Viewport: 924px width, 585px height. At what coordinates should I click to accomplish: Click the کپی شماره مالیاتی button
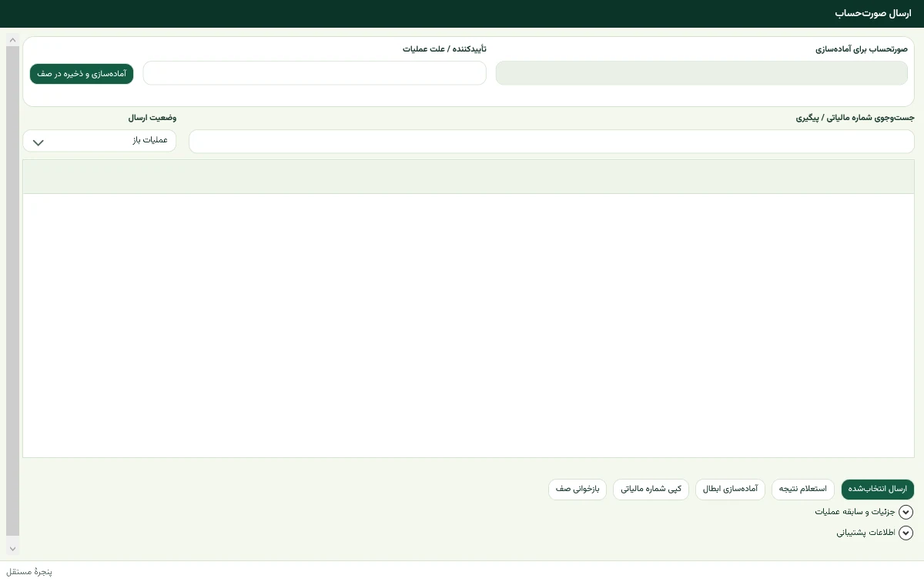651,490
